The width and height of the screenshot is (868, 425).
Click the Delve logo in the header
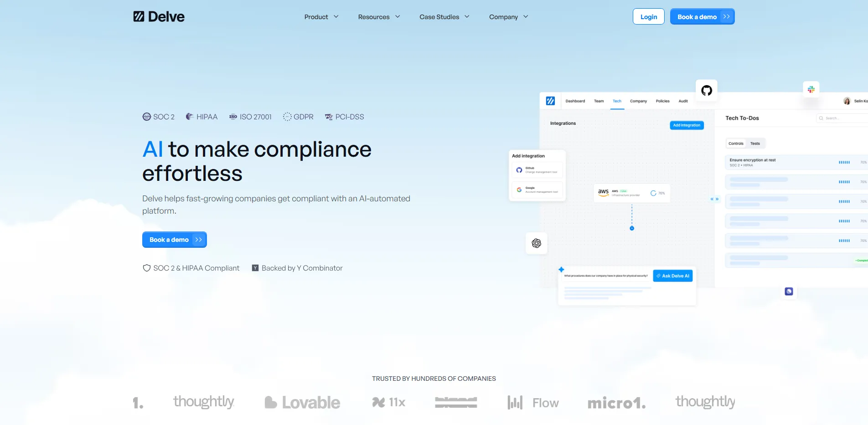click(159, 16)
